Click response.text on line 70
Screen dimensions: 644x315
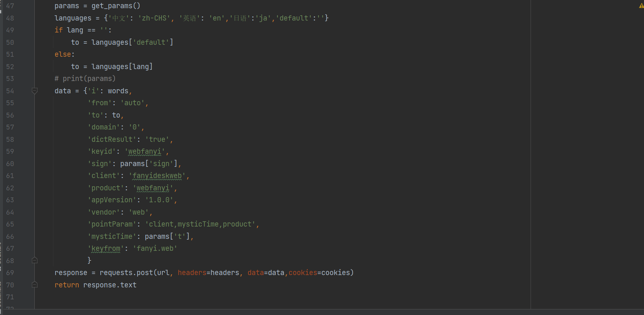[x=110, y=285]
